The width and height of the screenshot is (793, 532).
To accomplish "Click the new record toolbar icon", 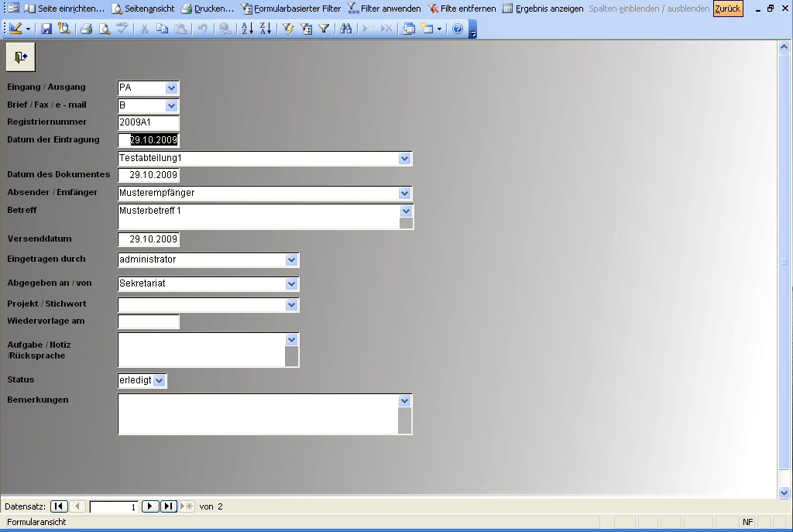I will (x=369, y=29).
